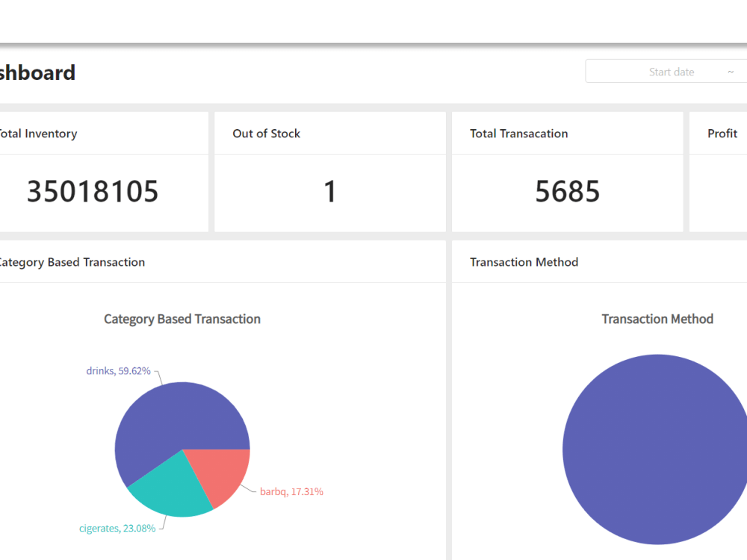Image resolution: width=747 pixels, height=560 pixels.
Task: Click the Total Transaction count 5685
Action: pyautogui.click(x=567, y=191)
